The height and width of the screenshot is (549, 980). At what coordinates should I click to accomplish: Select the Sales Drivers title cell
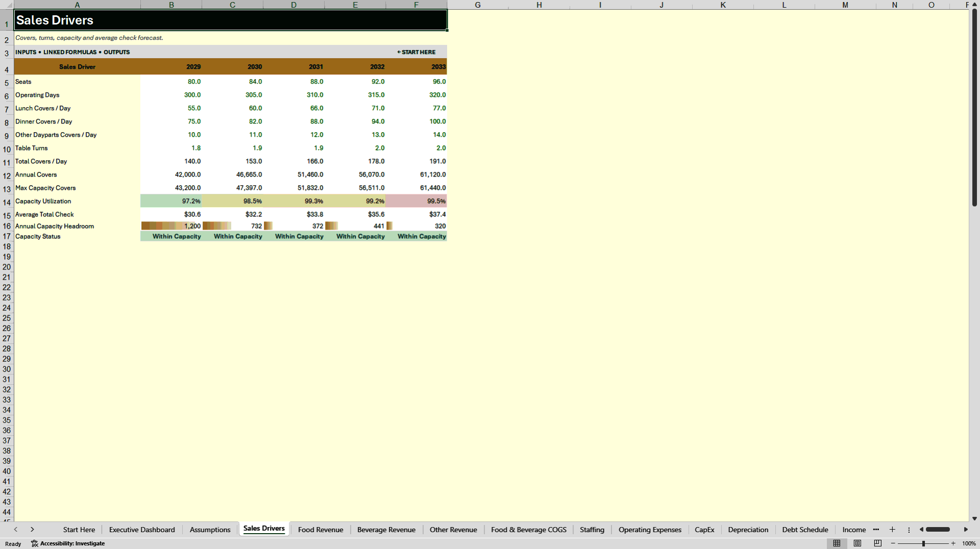click(x=231, y=20)
